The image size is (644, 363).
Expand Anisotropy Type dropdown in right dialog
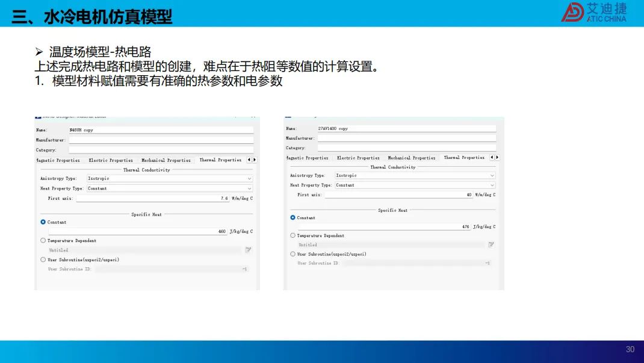pyautogui.click(x=415, y=175)
